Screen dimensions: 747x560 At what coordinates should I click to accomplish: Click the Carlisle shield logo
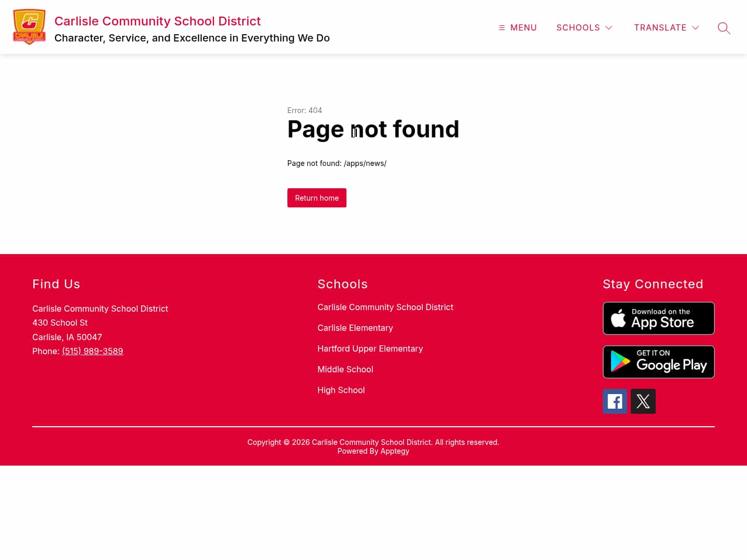tap(29, 26)
